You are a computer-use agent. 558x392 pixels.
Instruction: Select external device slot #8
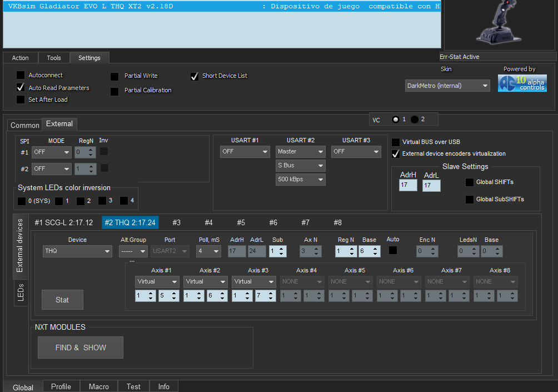coord(338,222)
